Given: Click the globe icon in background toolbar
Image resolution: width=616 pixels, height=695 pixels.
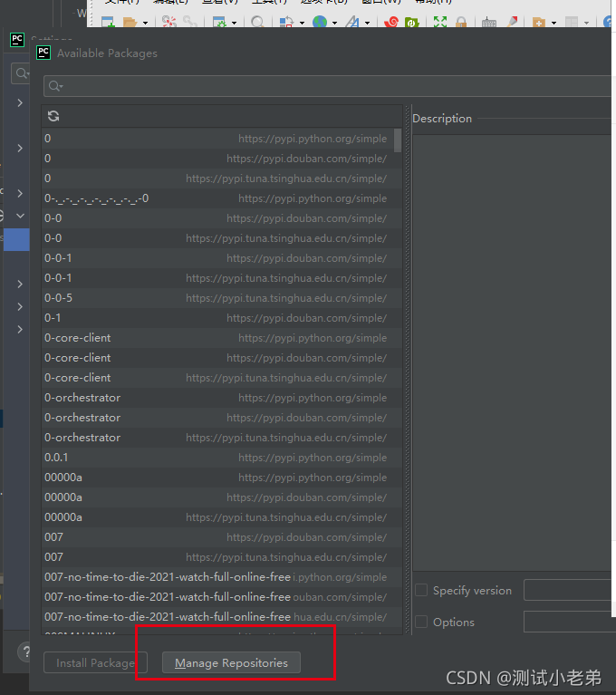Looking at the screenshot, I should coord(320,22).
